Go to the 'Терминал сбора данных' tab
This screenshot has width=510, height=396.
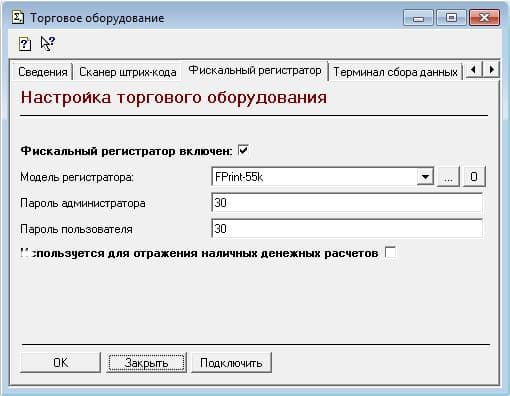pyautogui.click(x=395, y=72)
